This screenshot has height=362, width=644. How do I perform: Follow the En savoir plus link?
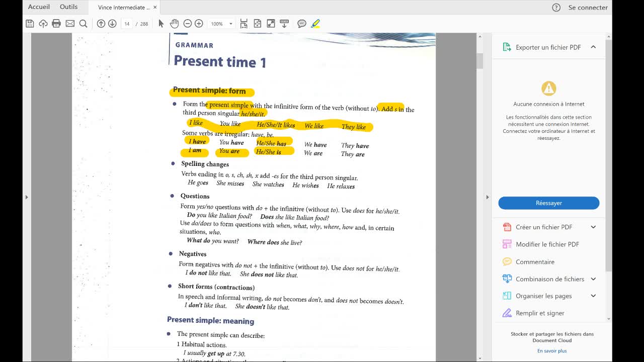tap(552, 351)
